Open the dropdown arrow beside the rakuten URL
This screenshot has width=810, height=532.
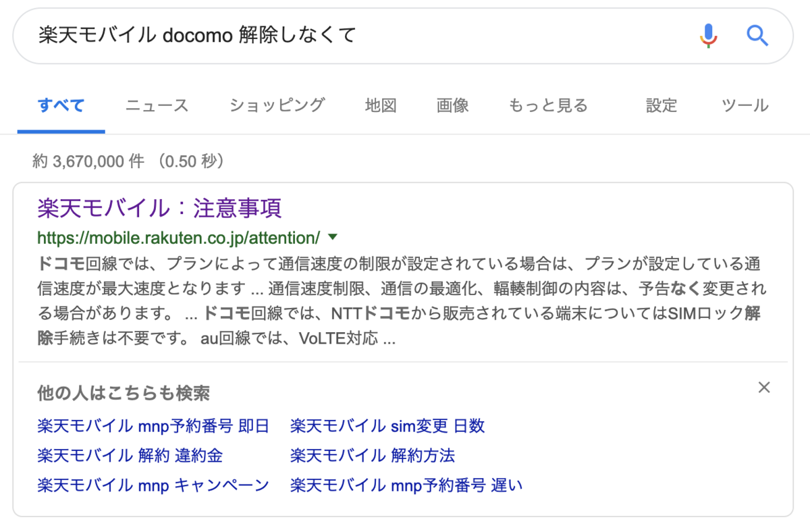(x=332, y=238)
